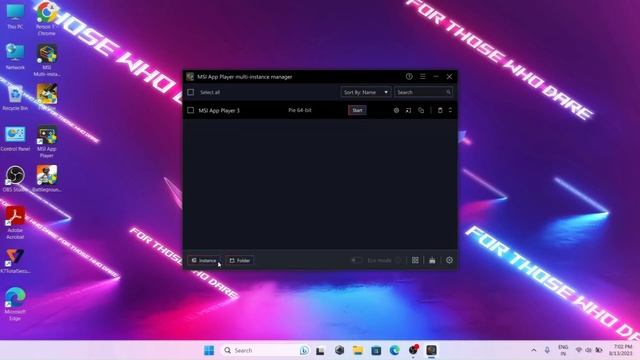Open the taskbar clock and date
Image resolution: width=640 pixels, height=360 pixels.
point(620,350)
